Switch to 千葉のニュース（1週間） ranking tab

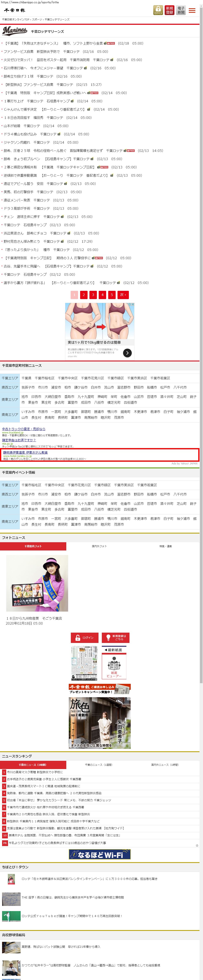point(99,765)
